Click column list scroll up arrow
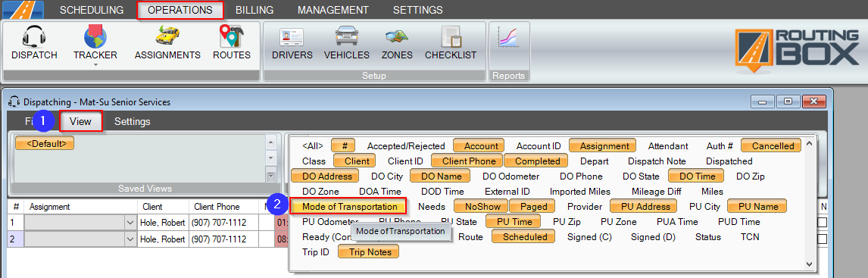 point(809,143)
